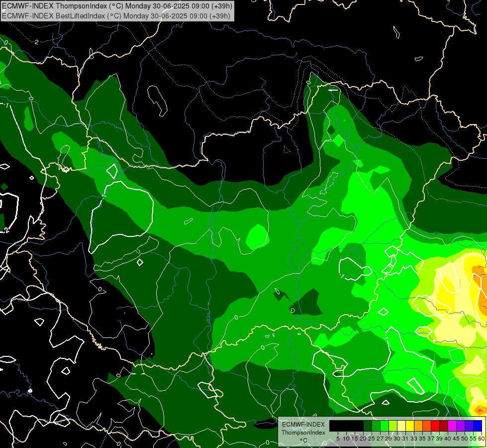Select the blue 55–60 legend swatch
487x448 pixels.
(478, 426)
